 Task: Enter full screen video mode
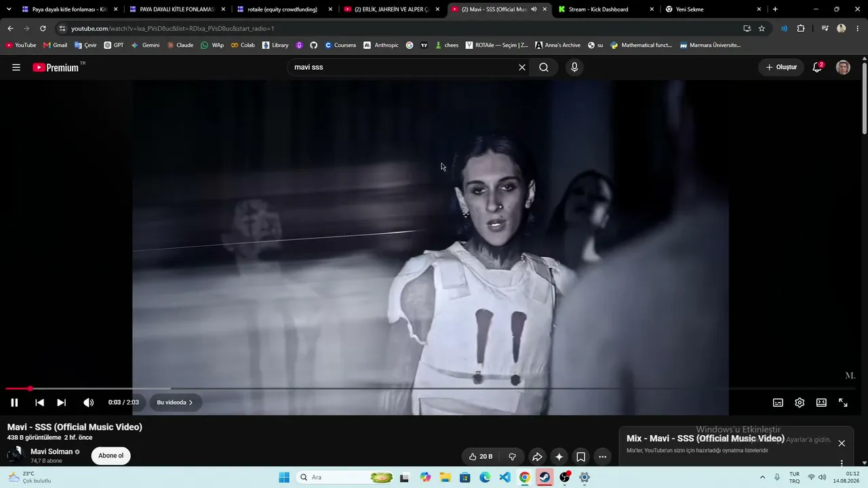click(843, 403)
